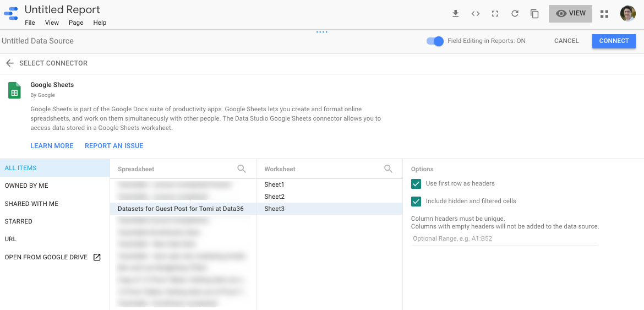Click the Optional Range input field

click(x=505, y=238)
